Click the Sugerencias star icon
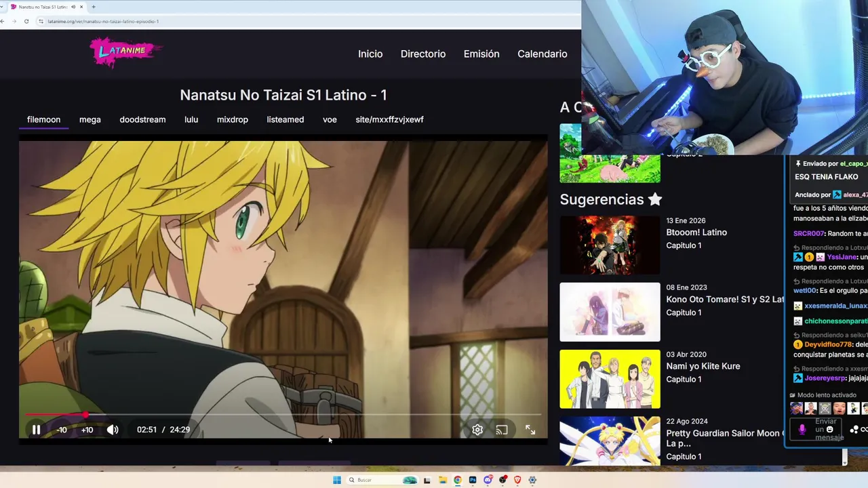The image size is (868, 488). pyautogui.click(x=654, y=199)
